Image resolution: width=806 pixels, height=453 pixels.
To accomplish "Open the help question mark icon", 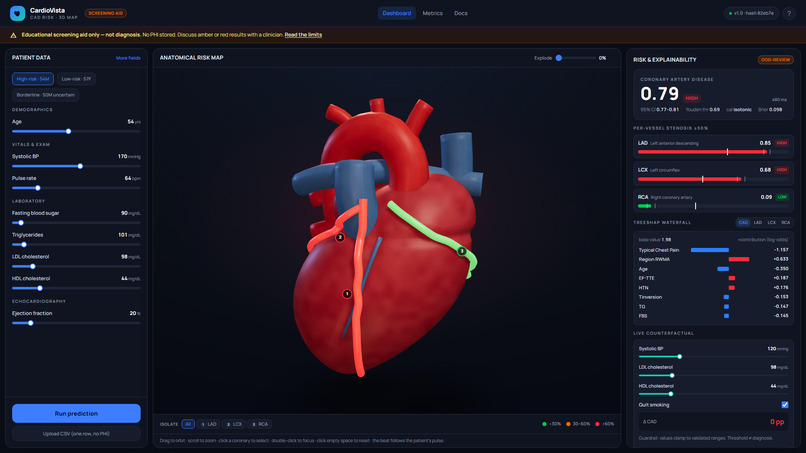I will point(789,13).
